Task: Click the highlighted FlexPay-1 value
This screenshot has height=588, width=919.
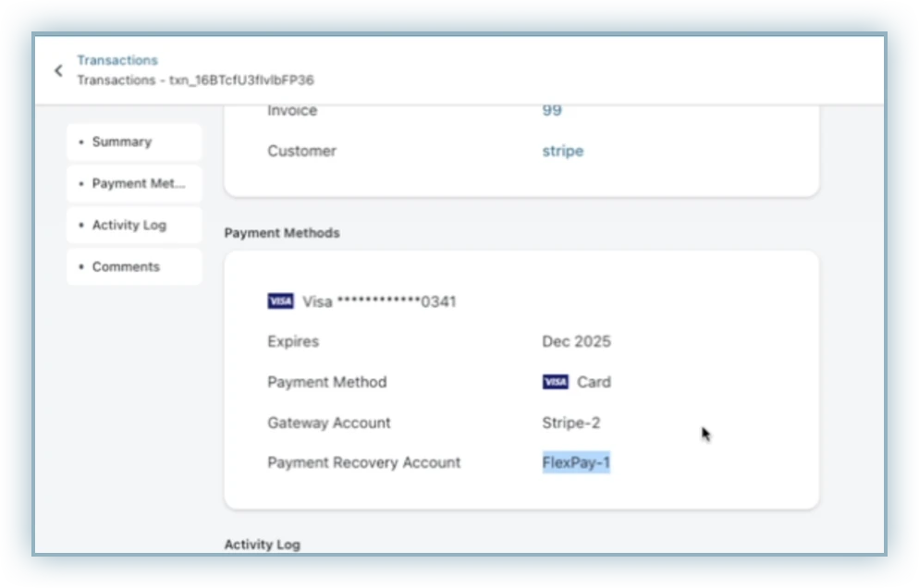Action: (x=576, y=463)
